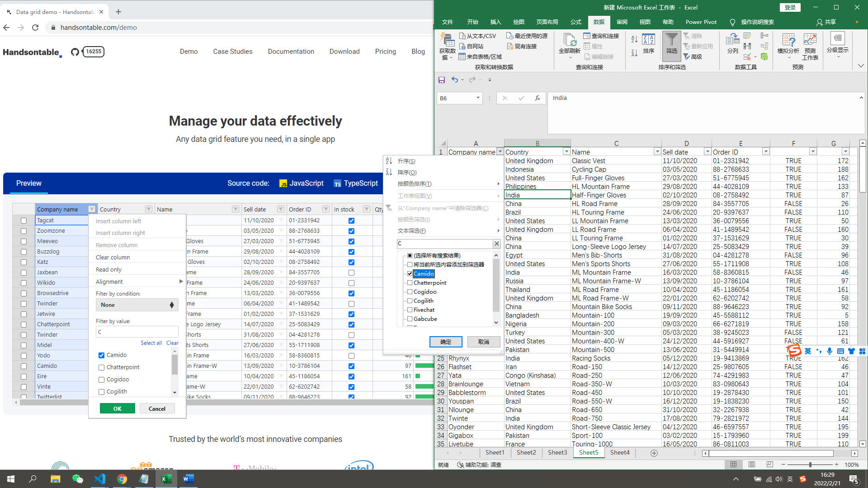Click the 确定 confirm button

pyautogui.click(x=445, y=342)
